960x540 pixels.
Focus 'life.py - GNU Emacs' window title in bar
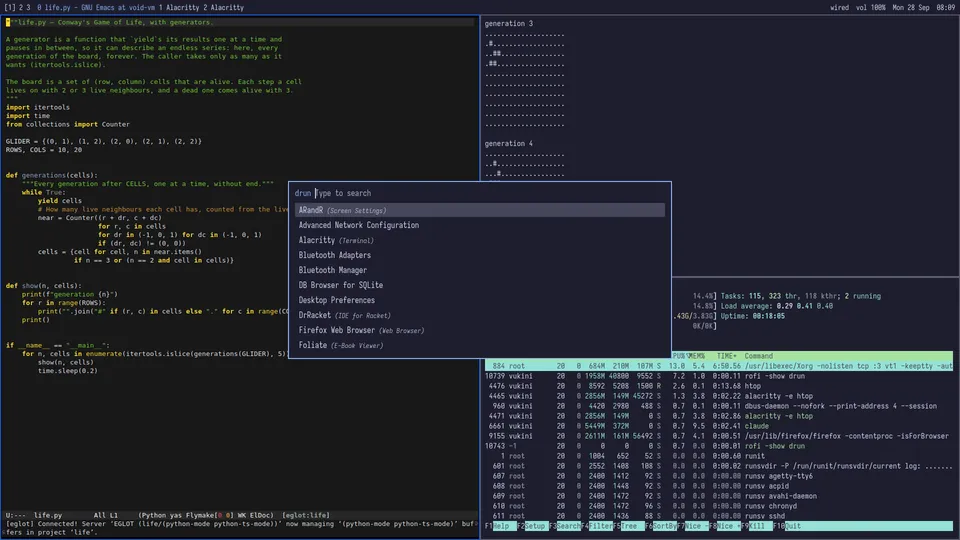[96, 7]
